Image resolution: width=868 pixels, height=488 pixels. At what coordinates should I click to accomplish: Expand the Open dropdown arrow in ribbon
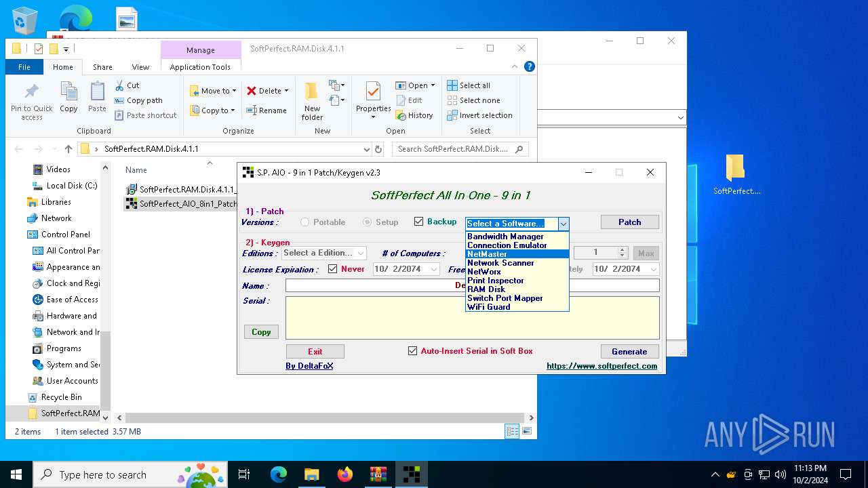pos(433,85)
